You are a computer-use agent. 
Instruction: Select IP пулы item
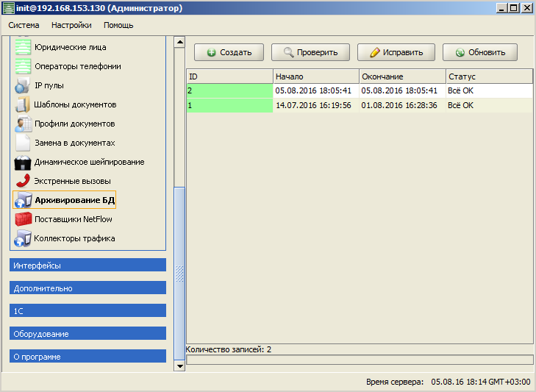click(49, 85)
